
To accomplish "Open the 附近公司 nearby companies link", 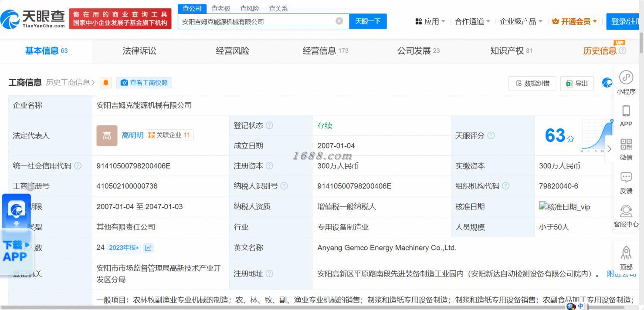I will pos(622,273).
